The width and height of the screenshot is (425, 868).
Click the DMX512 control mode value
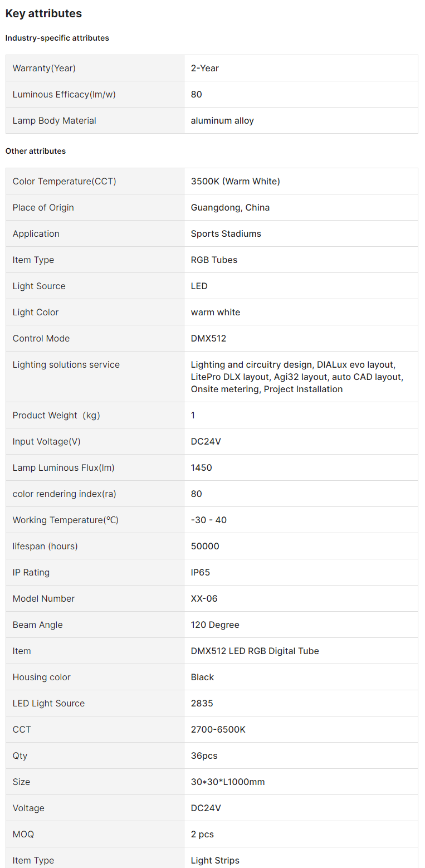coord(208,338)
